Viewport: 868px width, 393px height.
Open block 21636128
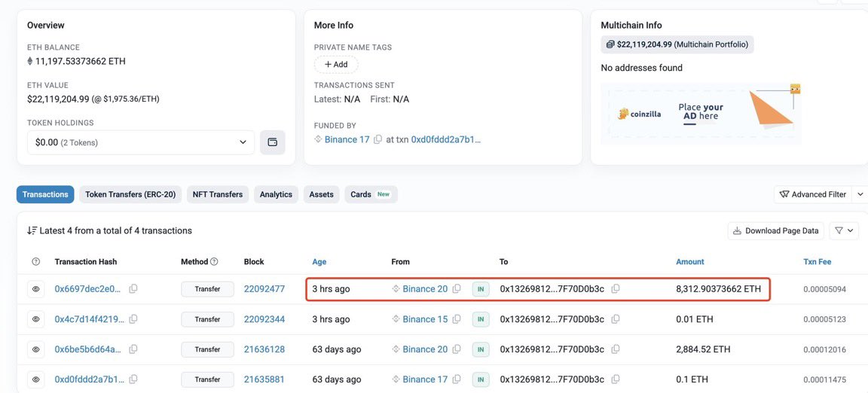pyautogui.click(x=264, y=349)
